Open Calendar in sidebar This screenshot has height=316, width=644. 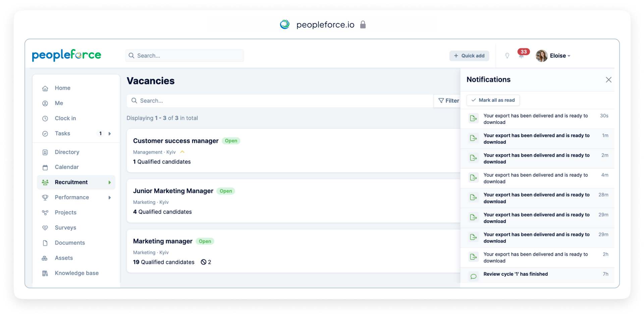click(x=66, y=167)
